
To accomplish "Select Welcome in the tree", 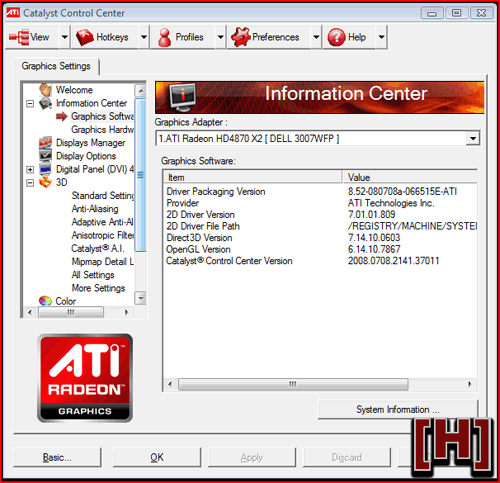I will coord(74,90).
